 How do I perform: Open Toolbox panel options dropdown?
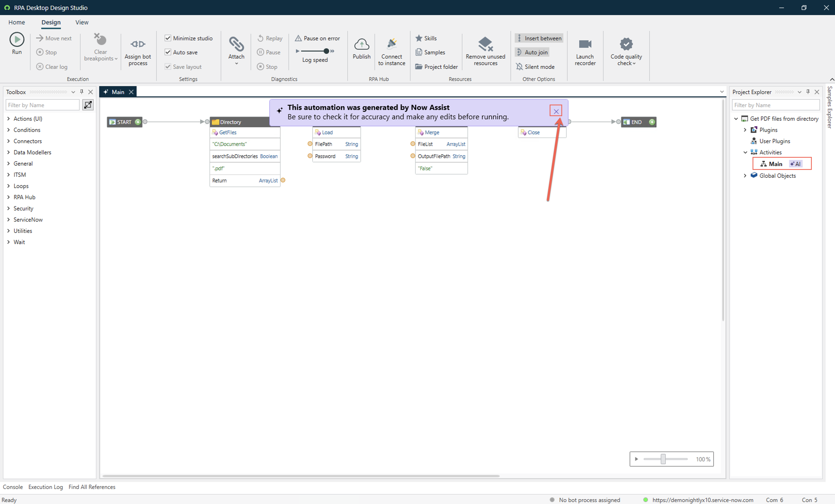73,92
